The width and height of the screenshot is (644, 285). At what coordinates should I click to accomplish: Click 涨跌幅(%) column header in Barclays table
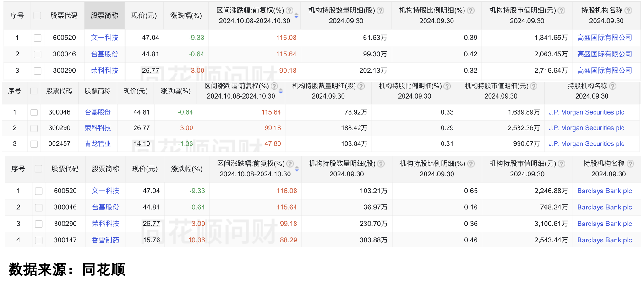186,169
